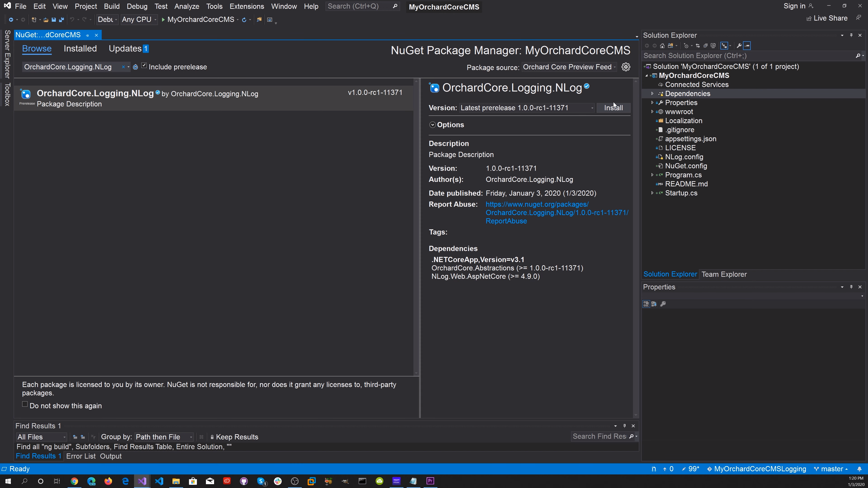
Task: Click the New Project toolbar icon
Action: [x=34, y=19]
